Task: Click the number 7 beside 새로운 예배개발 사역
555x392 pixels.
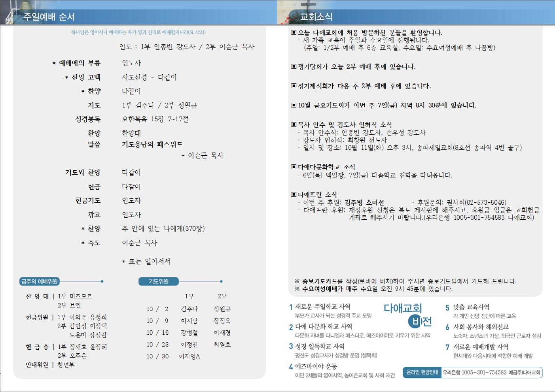Action: (447, 347)
